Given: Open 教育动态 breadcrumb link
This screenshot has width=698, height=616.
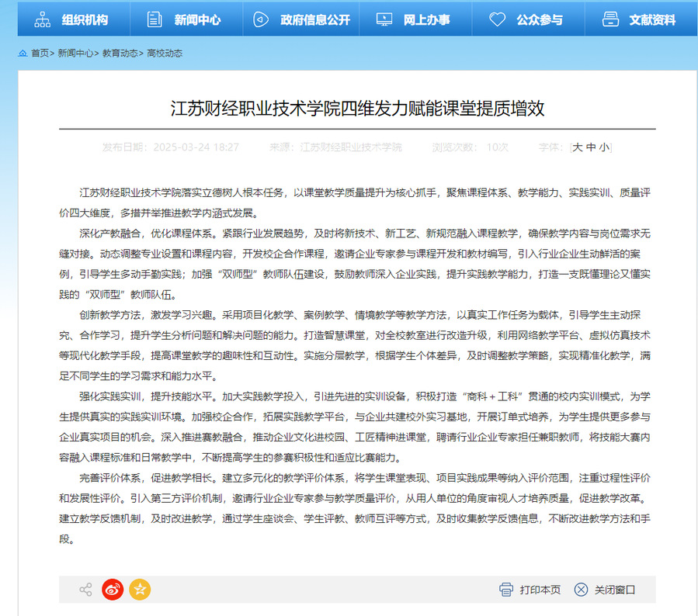Looking at the screenshot, I should 120,54.
